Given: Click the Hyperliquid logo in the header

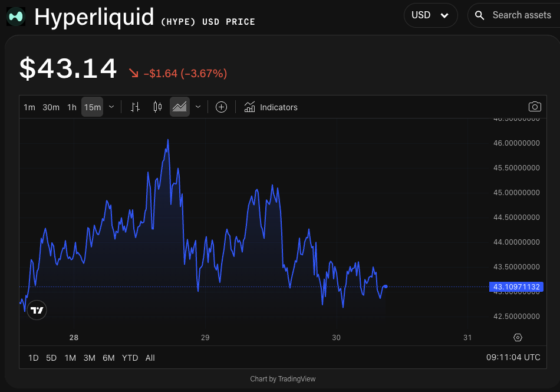Looking at the screenshot, I should (15, 15).
